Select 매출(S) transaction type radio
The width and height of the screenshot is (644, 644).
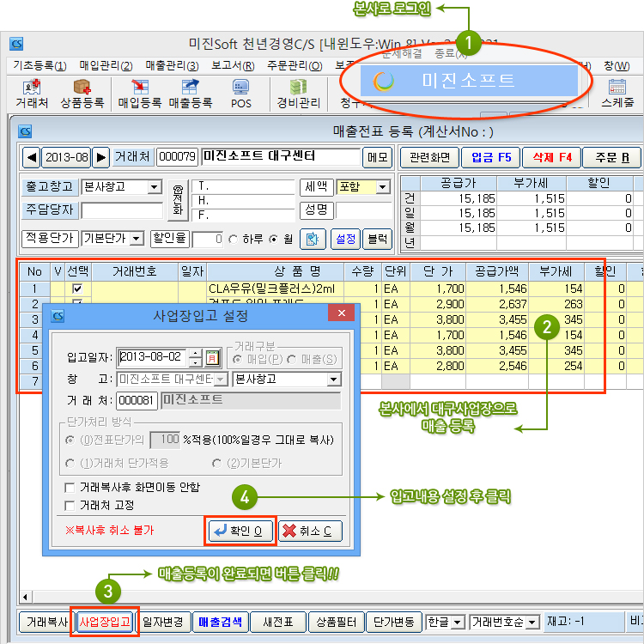point(292,360)
